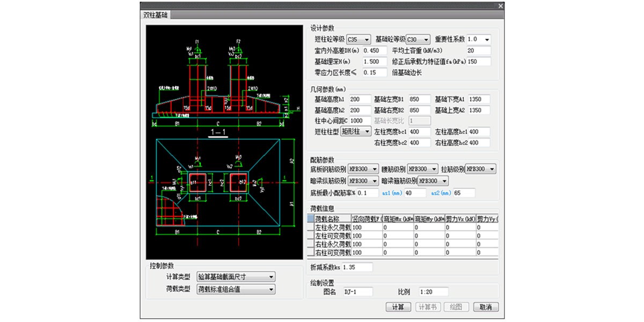
Task: Select the 右柱可变荷载 row name
Action: [x=333, y=252]
